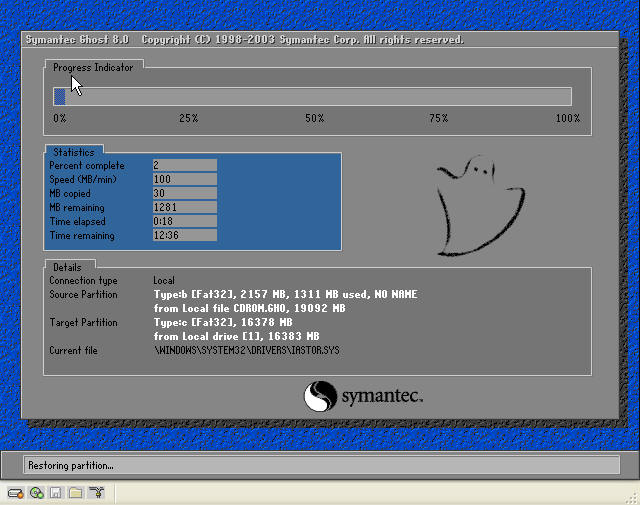The image size is (640, 505).
Task: Click the 'Connection type' label
Action: coord(83,280)
